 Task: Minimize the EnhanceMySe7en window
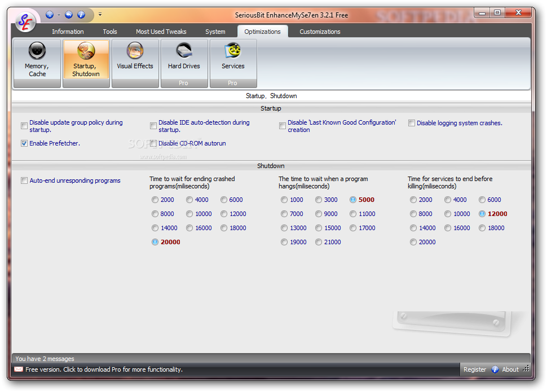pos(482,13)
